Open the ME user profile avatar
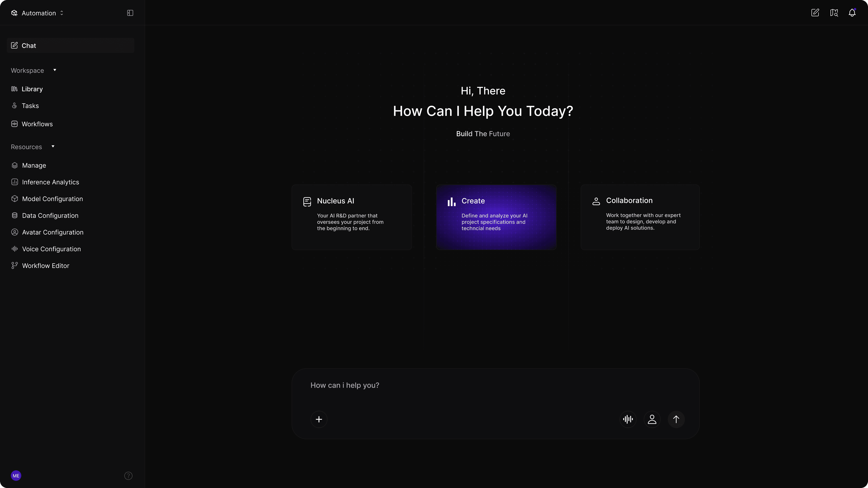Image resolution: width=868 pixels, height=488 pixels. [16, 476]
